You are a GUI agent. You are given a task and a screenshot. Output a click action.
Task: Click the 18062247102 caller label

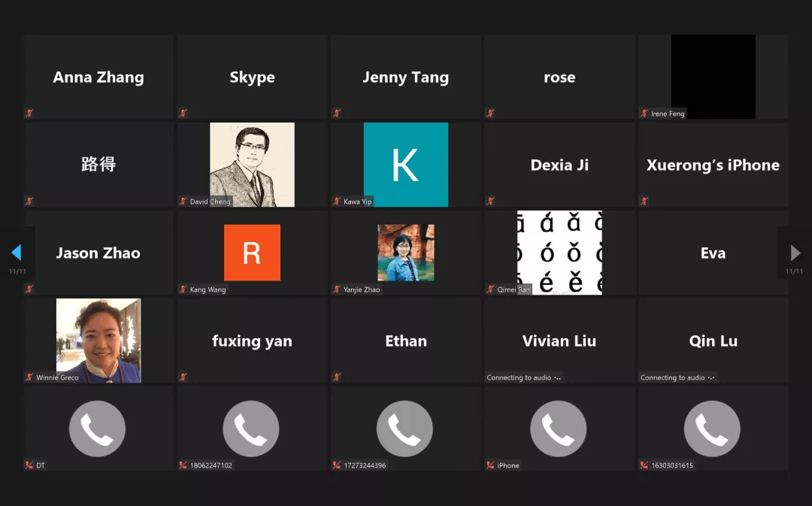pos(211,465)
